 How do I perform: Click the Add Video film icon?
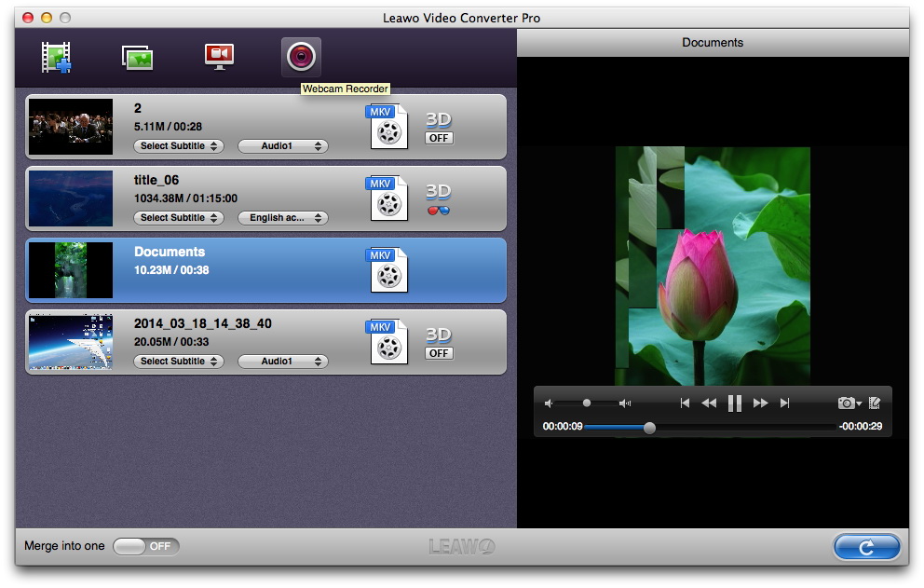pyautogui.click(x=57, y=57)
